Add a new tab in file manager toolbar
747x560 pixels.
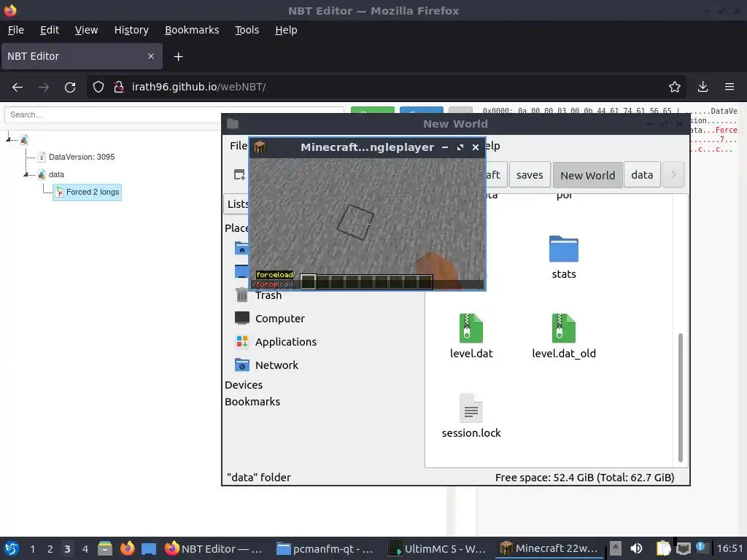239,175
